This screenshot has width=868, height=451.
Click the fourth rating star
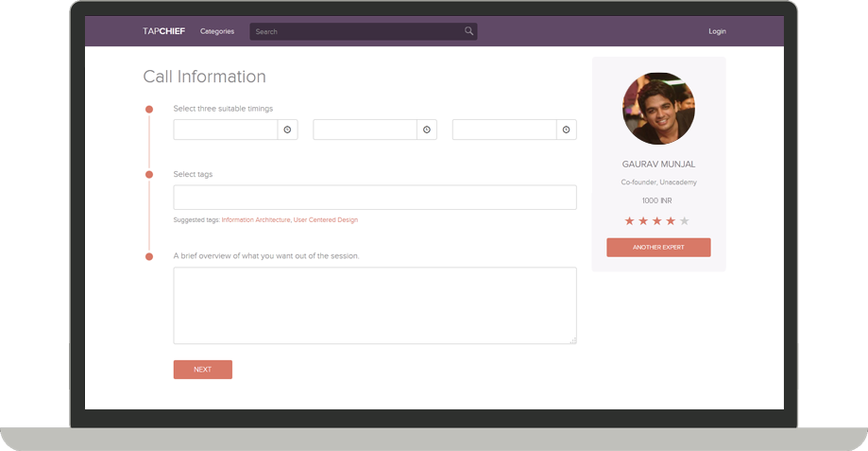(x=671, y=221)
